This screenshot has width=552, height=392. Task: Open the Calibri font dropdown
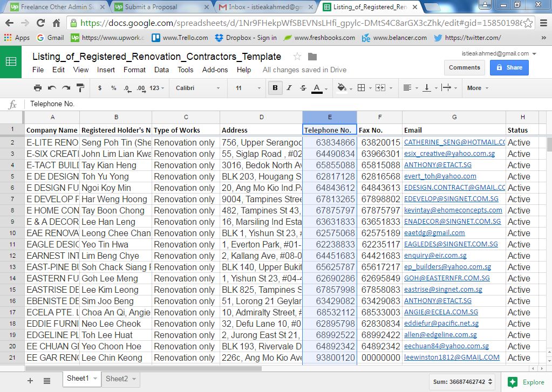coord(197,88)
